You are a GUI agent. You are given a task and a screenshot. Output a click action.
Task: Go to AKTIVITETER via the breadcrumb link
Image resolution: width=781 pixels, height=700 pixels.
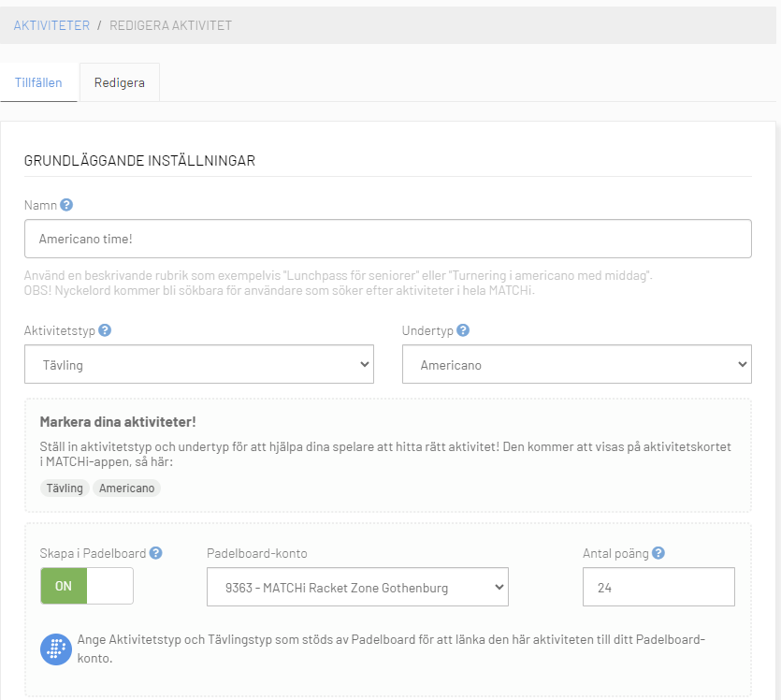(51, 25)
